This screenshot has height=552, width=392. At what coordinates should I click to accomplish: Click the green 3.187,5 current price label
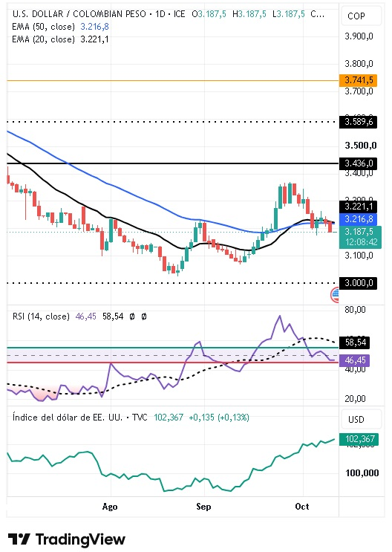360,237
